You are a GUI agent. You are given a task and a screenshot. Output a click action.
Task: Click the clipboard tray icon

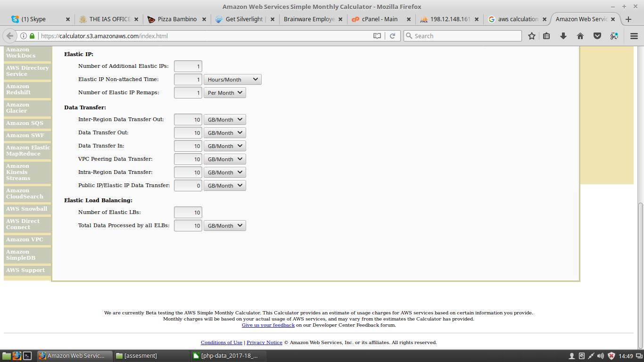click(582, 356)
